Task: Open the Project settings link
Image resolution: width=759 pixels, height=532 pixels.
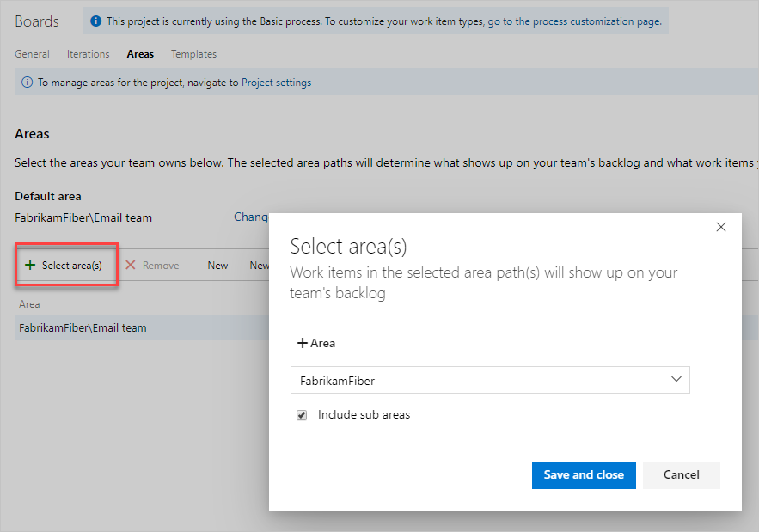Action: [x=277, y=83]
